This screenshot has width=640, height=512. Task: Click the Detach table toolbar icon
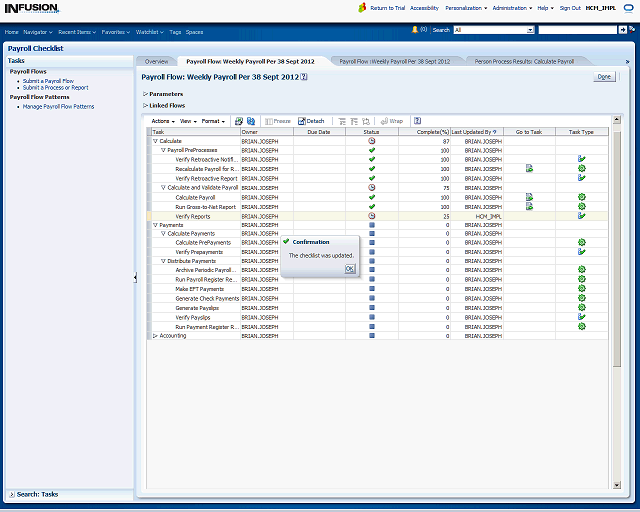point(311,121)
